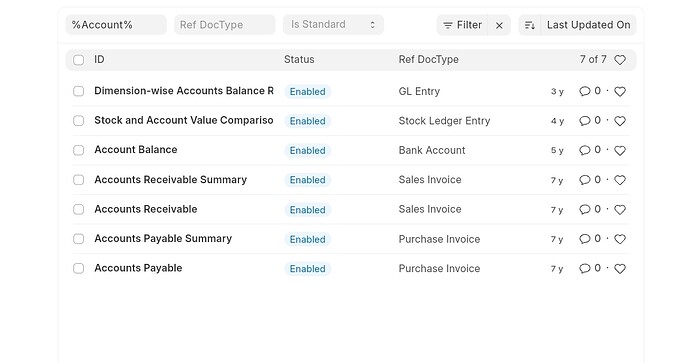
Task: Check the select-all checkbox in the header row
Action: click(78, 60)
